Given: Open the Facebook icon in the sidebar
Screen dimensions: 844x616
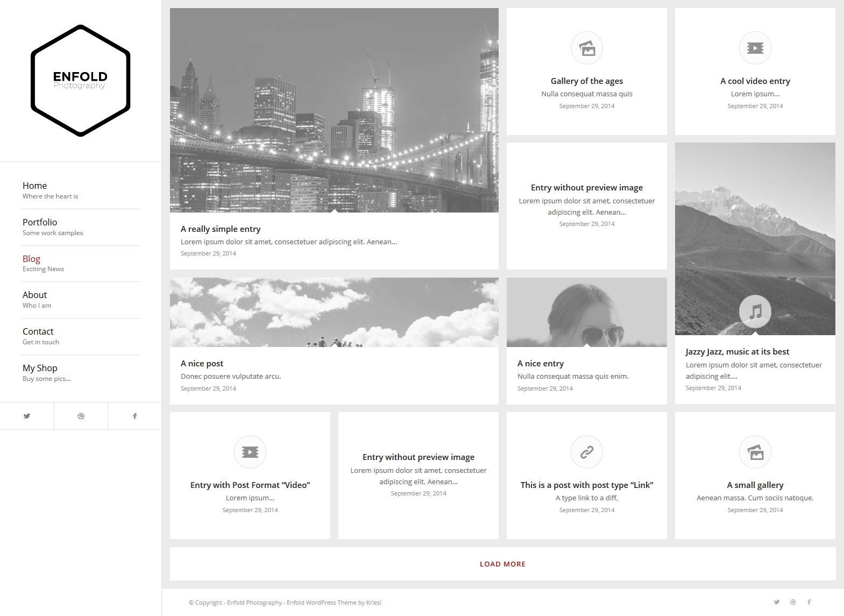Looking at the screenshot, I should coord(134,416).
